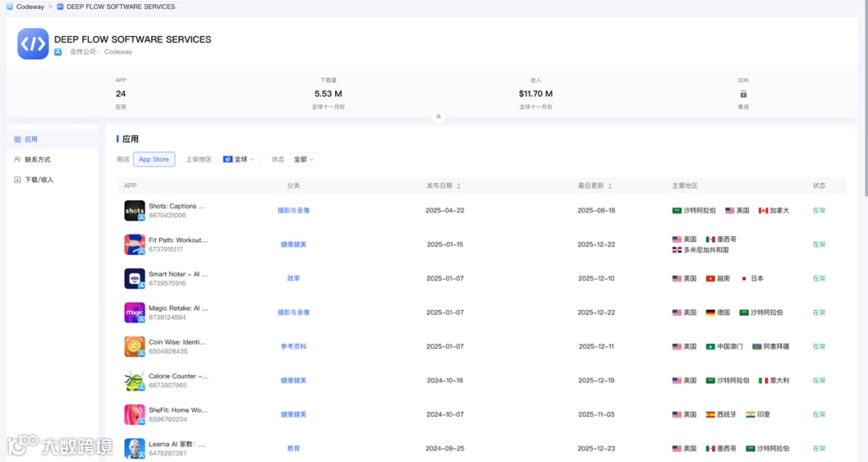
Task: Click the locked SDK padlock icon
Action: [743, 94]
